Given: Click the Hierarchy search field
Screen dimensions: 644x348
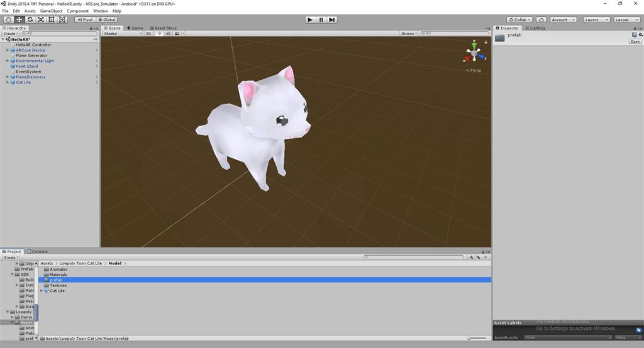Looking at the screenshot, I should tap(59, 33).
